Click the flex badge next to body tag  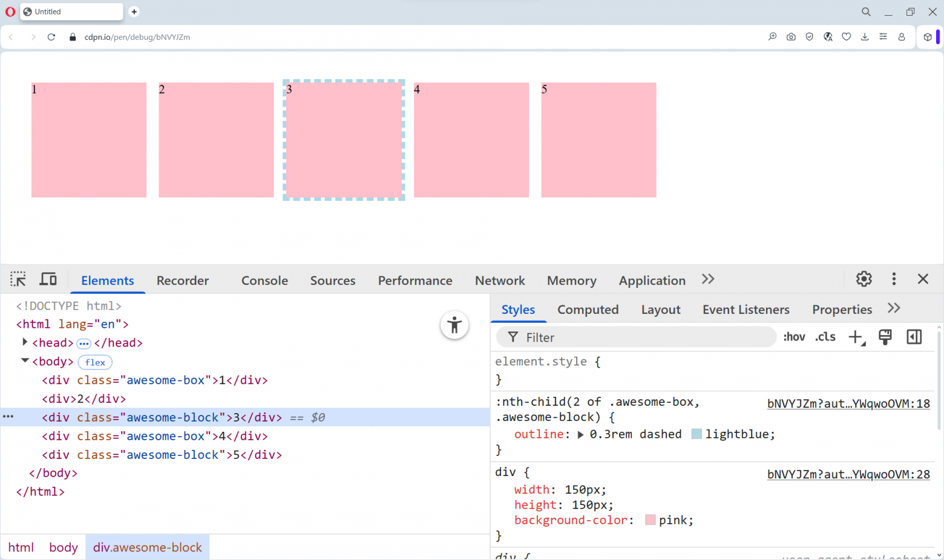(x=95, y=362)
